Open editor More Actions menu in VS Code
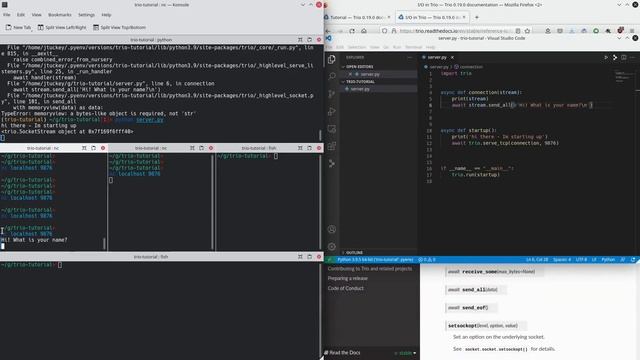 pos(632,58)
